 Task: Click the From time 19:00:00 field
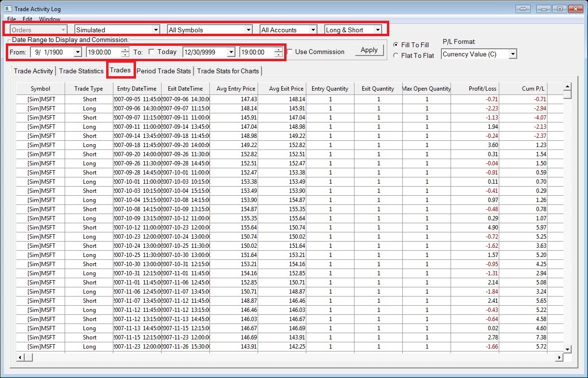[103, 52]
